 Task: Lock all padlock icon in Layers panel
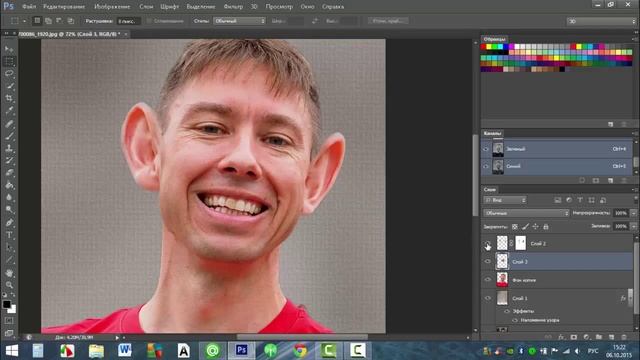pyautogui.click(x=546, y=227)
